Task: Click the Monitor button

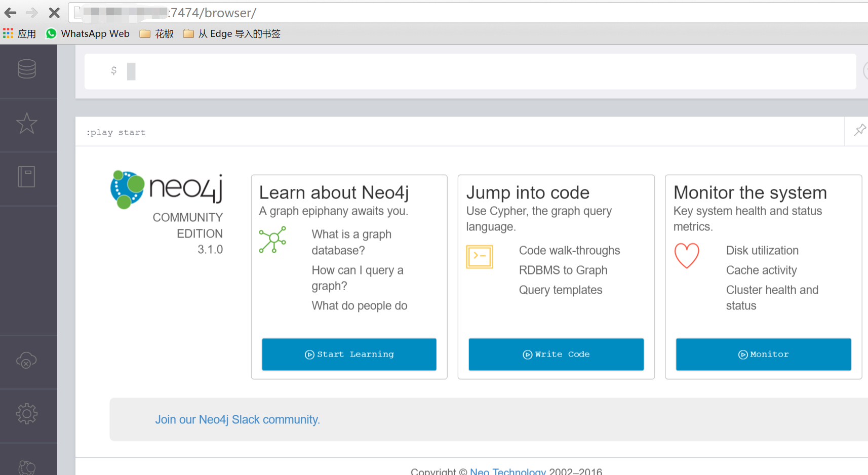Action: click(763, 354)
